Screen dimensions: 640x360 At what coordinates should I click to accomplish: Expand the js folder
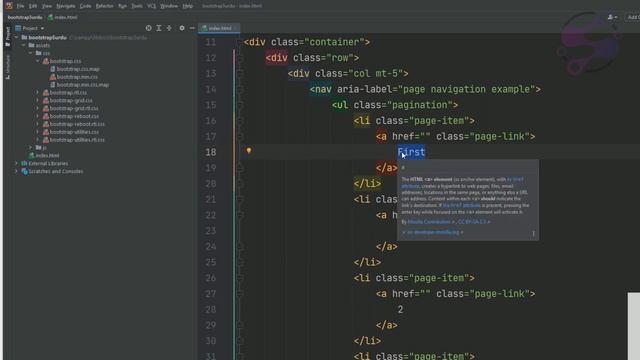pos(31,147)
